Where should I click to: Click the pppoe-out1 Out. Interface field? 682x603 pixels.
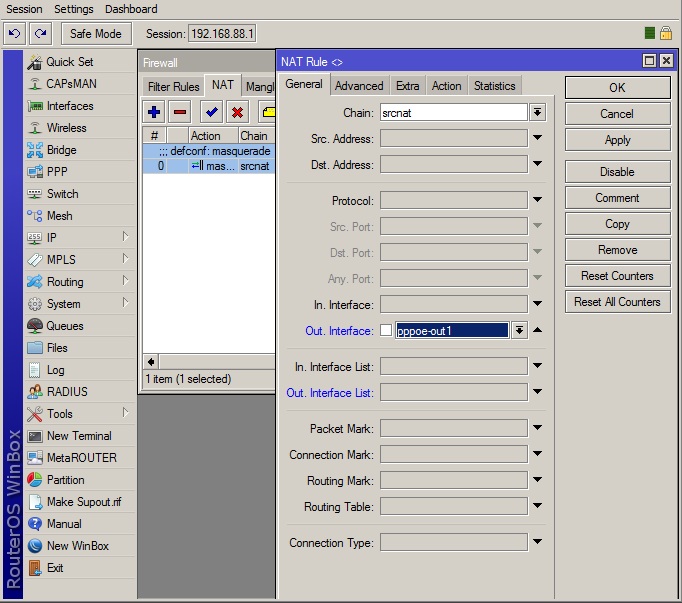(x=451, y=331)
